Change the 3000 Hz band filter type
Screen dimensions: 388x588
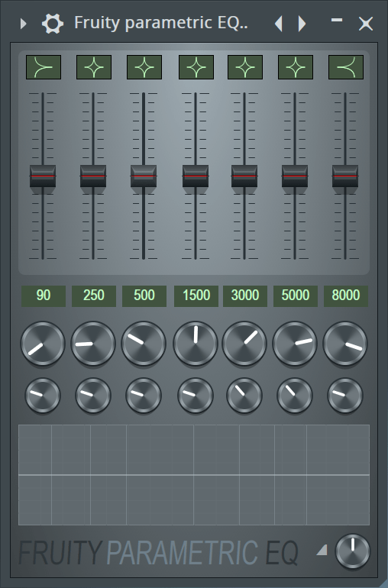(245, 67)
